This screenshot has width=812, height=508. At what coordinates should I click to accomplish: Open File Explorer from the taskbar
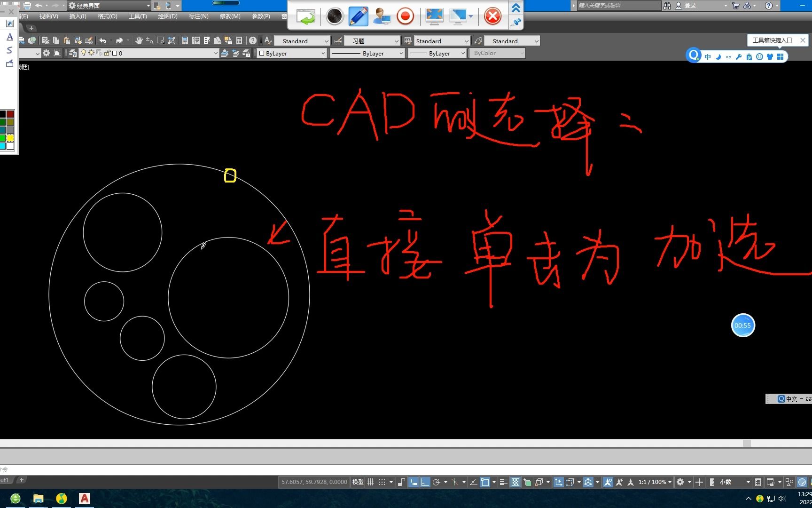(x=38, y=499)
